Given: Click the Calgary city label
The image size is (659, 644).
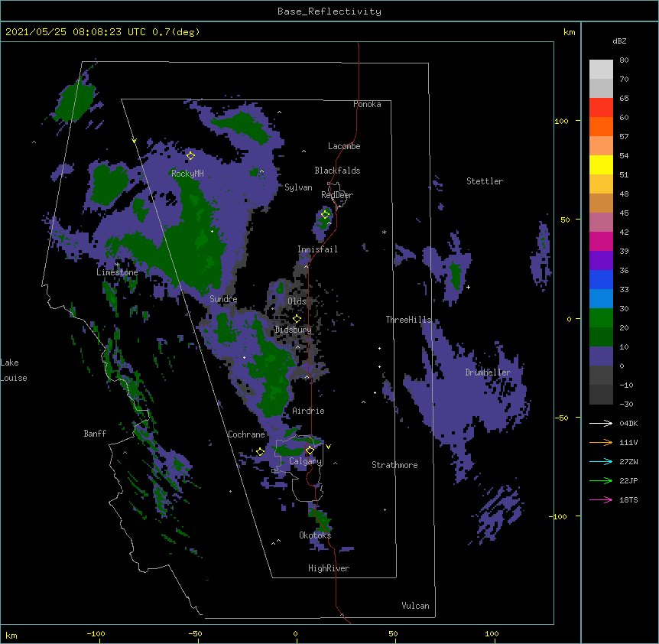Looking at the screenshot, I should [x=306, y=461].
